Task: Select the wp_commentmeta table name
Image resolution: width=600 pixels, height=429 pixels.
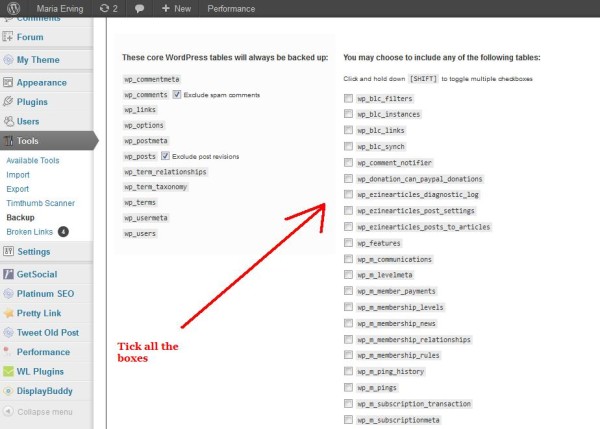Action: [152, 79]
